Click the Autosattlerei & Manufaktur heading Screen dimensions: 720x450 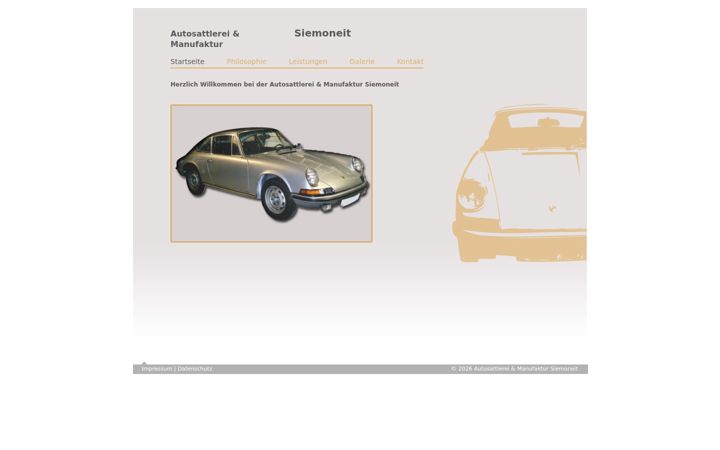[205, 39]
